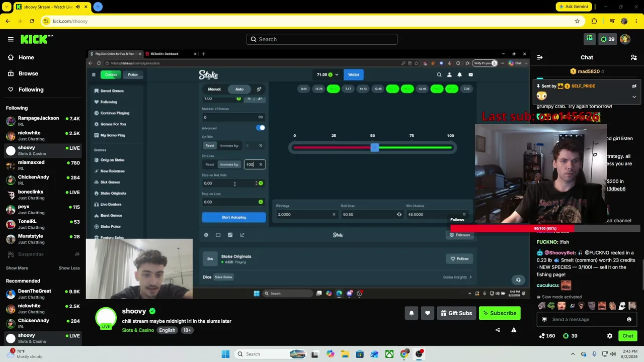Image resolution: width=644 pixels, height=362 pixels.
Task: Expand the pinned message chevron
Action: (634, 97)
